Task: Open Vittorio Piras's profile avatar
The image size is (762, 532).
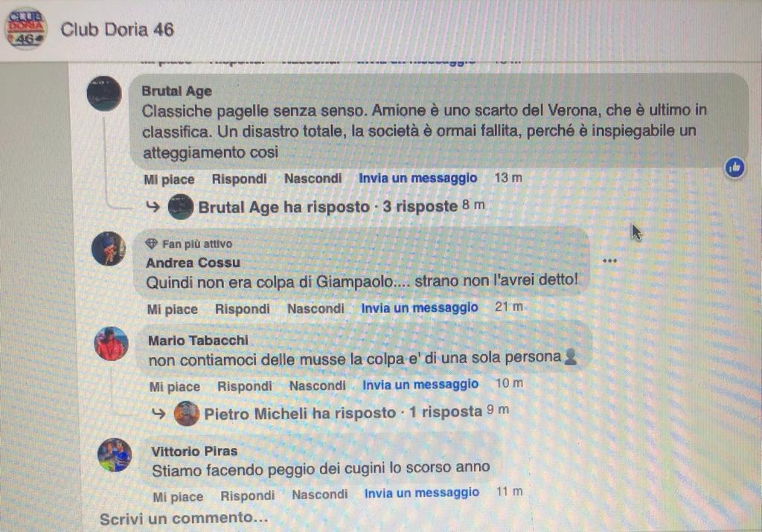Action: click(115, 455)
